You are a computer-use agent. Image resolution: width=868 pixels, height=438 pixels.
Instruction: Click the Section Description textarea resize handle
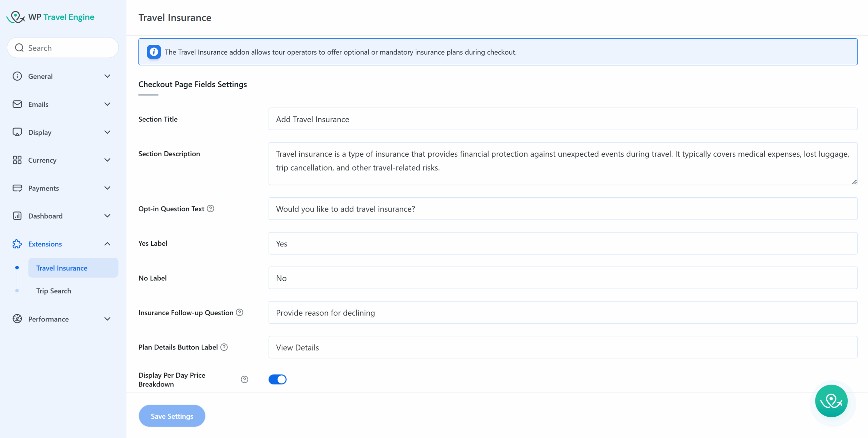[854, 182]
